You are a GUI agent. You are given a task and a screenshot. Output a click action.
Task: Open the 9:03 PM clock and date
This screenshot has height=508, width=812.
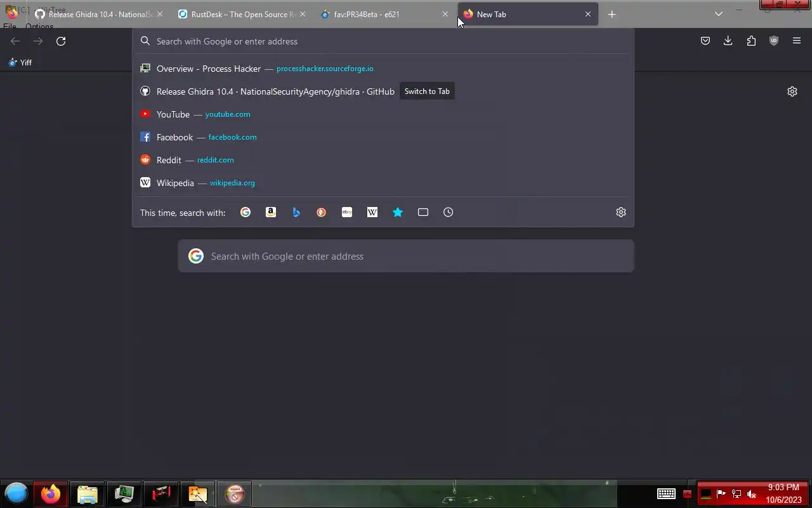(x=783, y=493)
